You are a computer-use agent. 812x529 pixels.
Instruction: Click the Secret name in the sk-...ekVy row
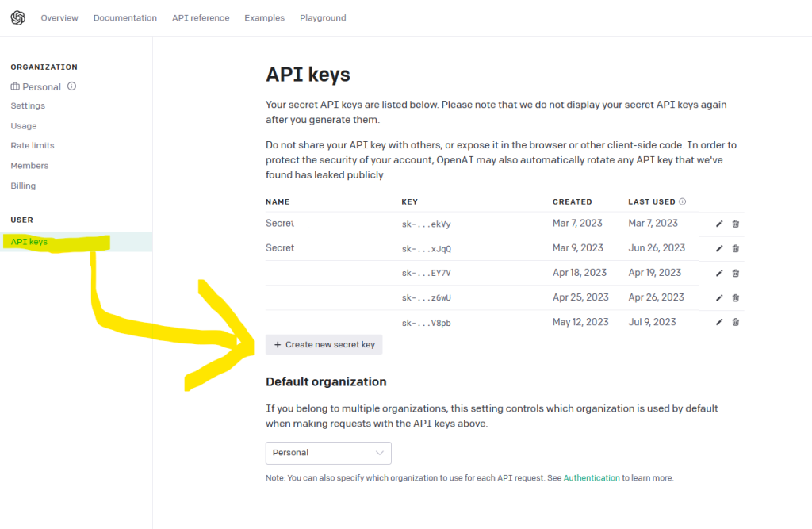click(x=280, y=223)
